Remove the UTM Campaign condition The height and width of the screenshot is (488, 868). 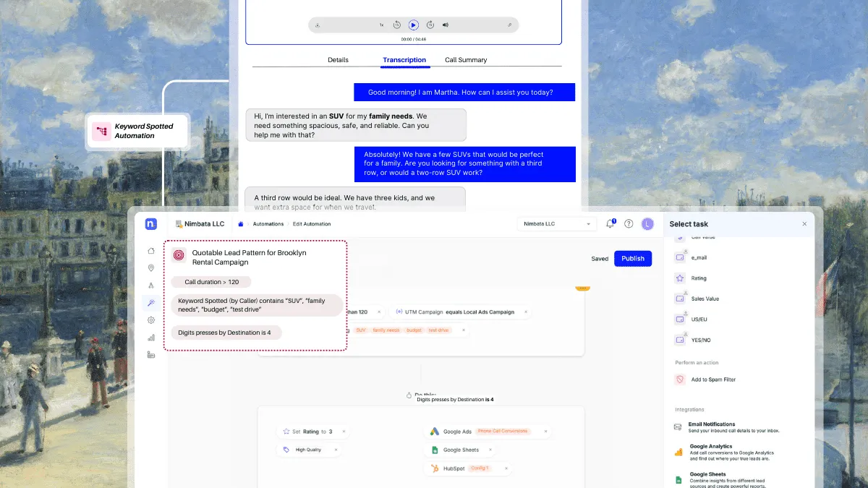tap(526, 312)
